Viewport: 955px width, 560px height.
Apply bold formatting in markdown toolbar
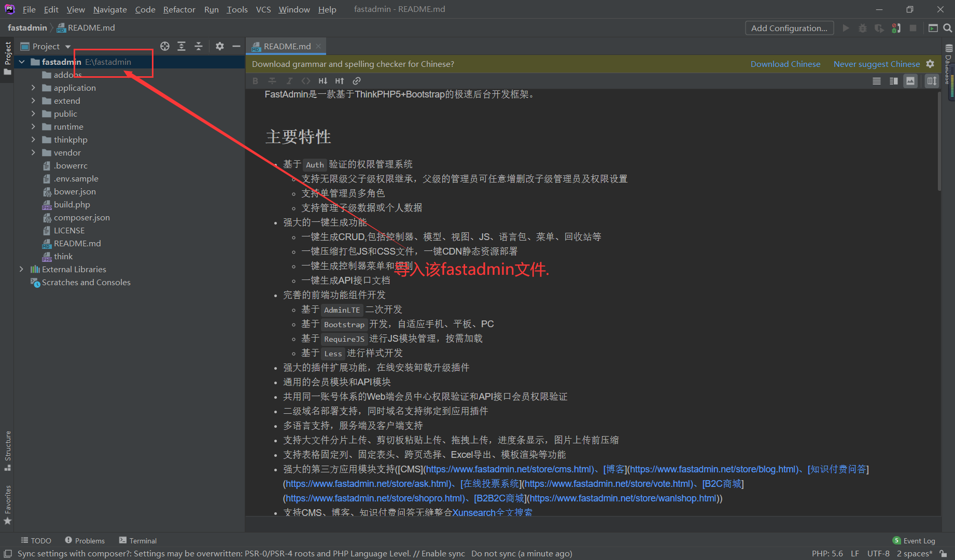[255, 81]
